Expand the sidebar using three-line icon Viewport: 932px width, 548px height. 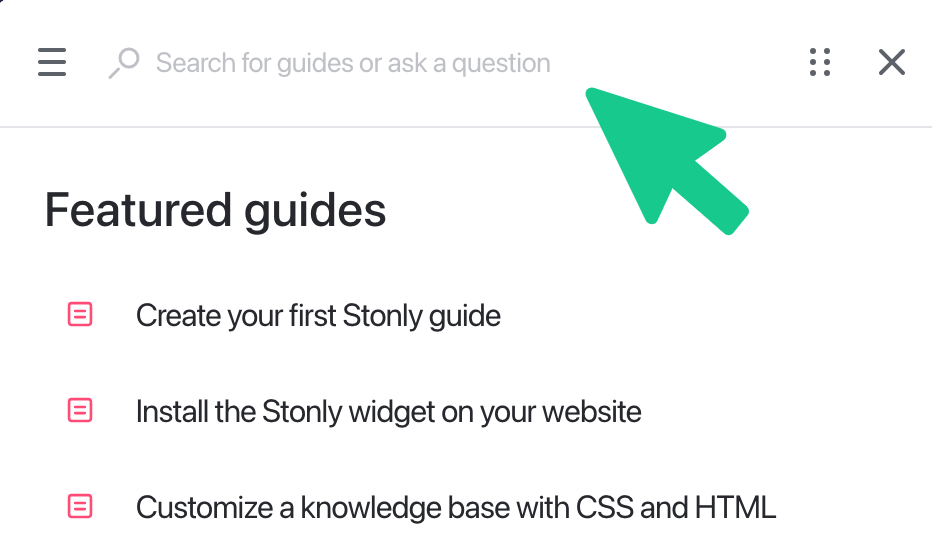coord(52,63)
